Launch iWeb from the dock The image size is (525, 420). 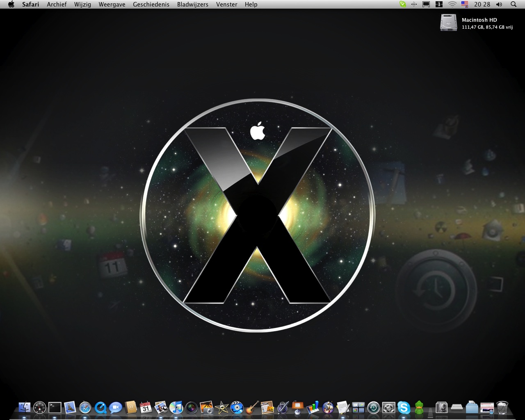(x=267, y=407)
